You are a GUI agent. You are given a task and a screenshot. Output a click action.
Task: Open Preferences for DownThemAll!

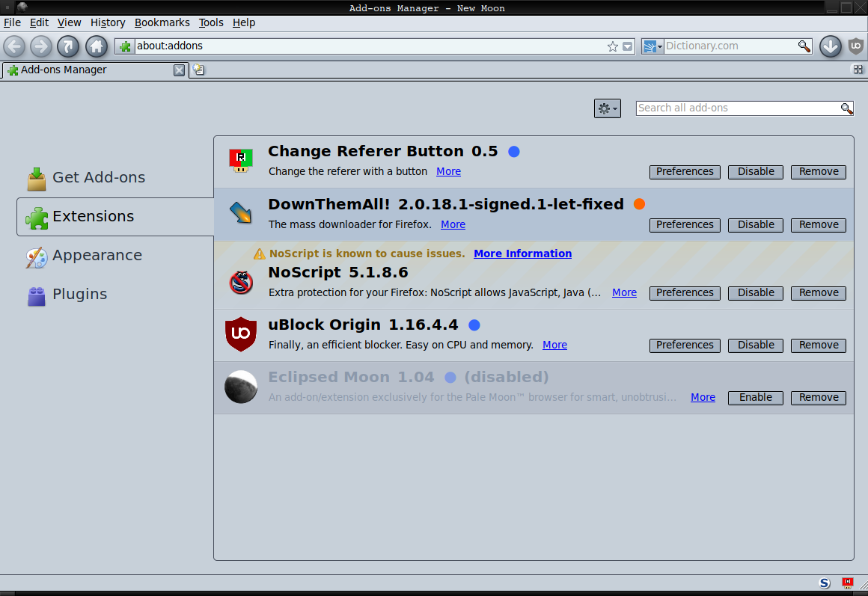(685, 225)
